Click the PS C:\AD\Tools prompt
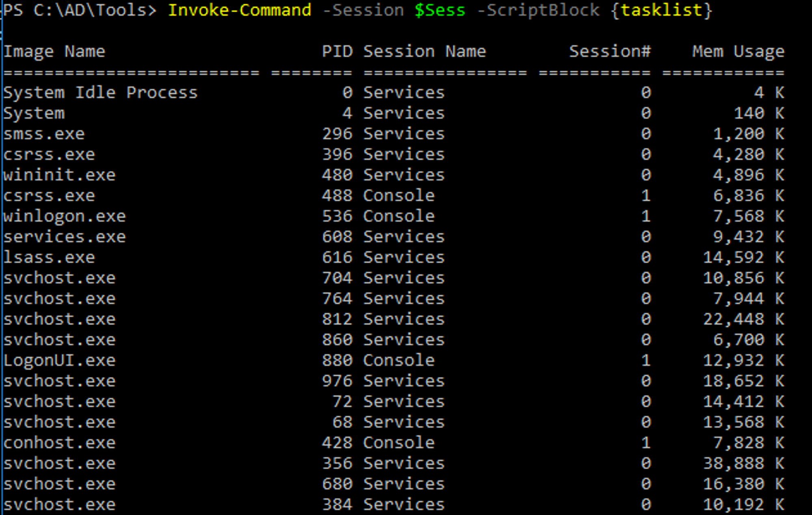812x515 pixels. click(79, 10)
